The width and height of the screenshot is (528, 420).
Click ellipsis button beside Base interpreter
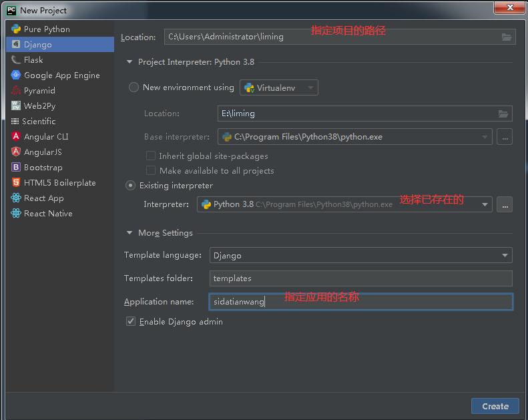pos(505,137)
